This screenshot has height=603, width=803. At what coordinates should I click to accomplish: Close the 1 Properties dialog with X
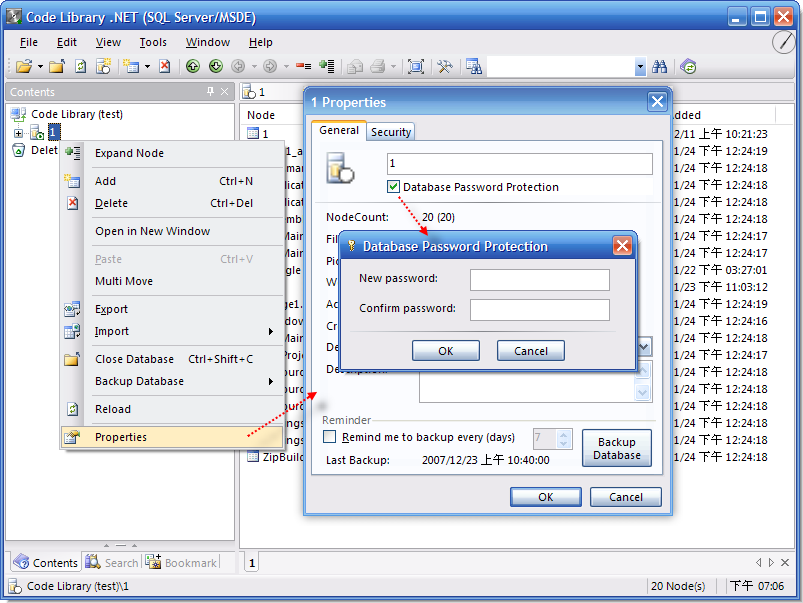coord(657,101)
